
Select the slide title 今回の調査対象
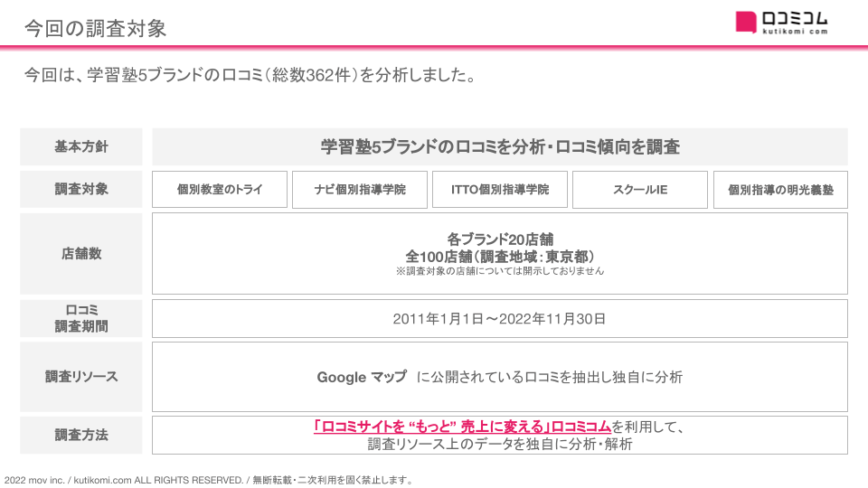(x=95, y=29)
